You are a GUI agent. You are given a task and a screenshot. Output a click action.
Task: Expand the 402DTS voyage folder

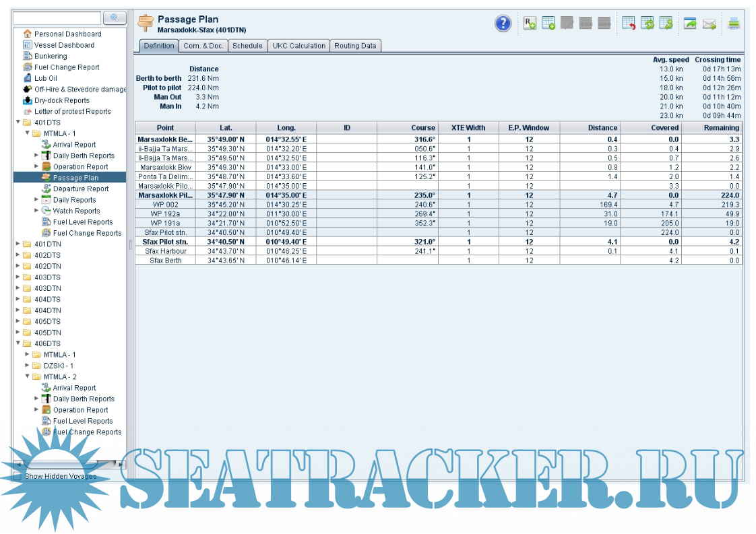pyautogui.click(x=18, y=255)
